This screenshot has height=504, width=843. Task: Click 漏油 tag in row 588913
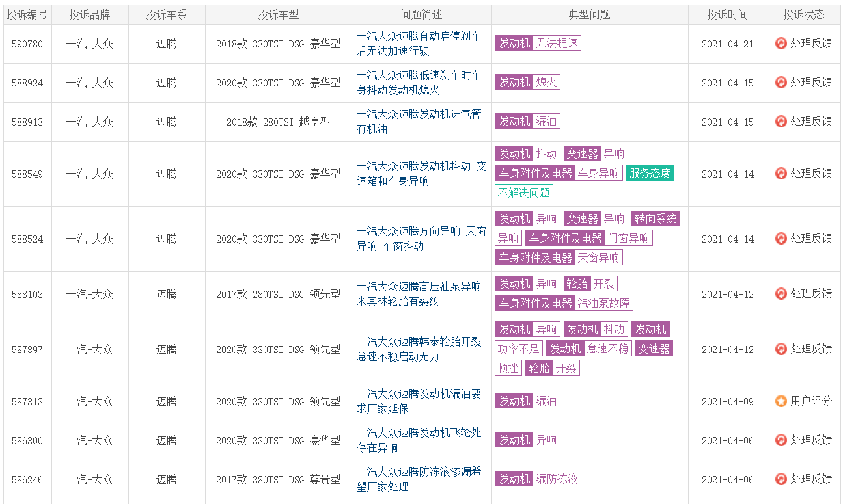point(546,122)
